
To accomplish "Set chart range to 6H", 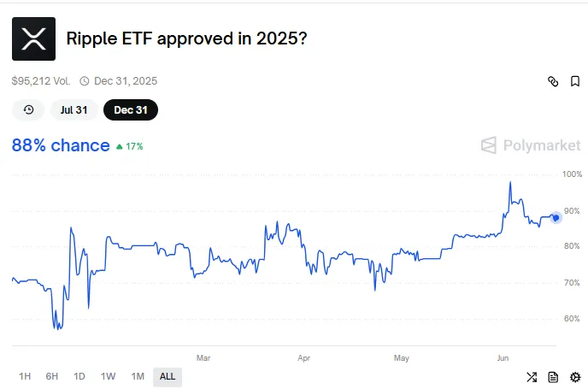I will (x=52, y=376).
